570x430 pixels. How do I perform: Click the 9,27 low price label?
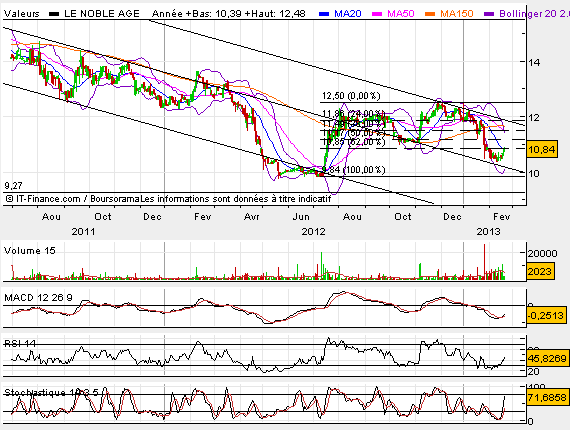tap(13, 186)
